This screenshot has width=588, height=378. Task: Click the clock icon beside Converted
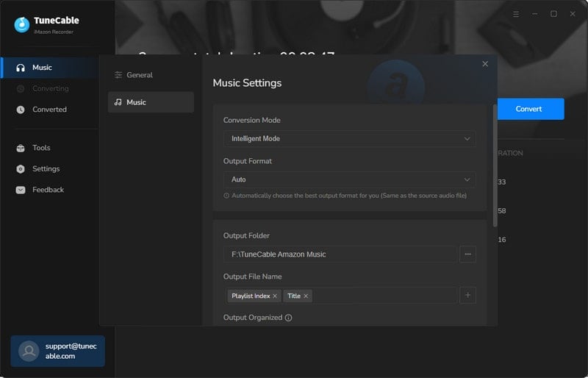(x=21, y=110)
